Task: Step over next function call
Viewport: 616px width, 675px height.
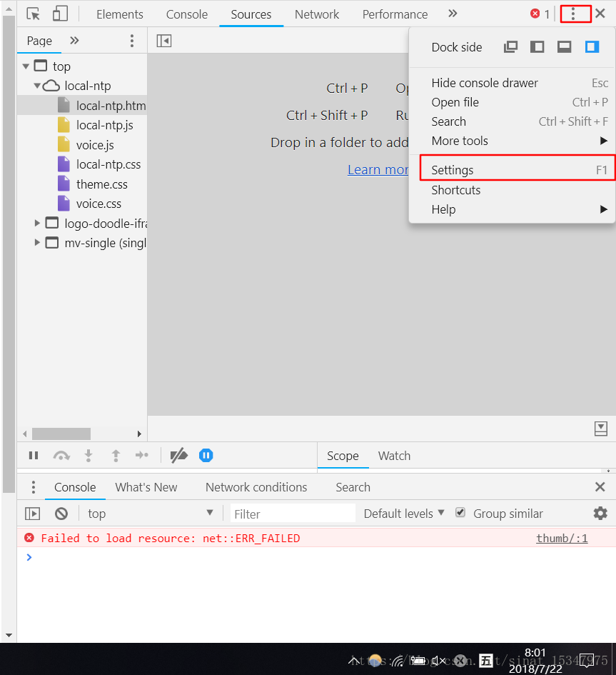Action: tap(61, 456)
